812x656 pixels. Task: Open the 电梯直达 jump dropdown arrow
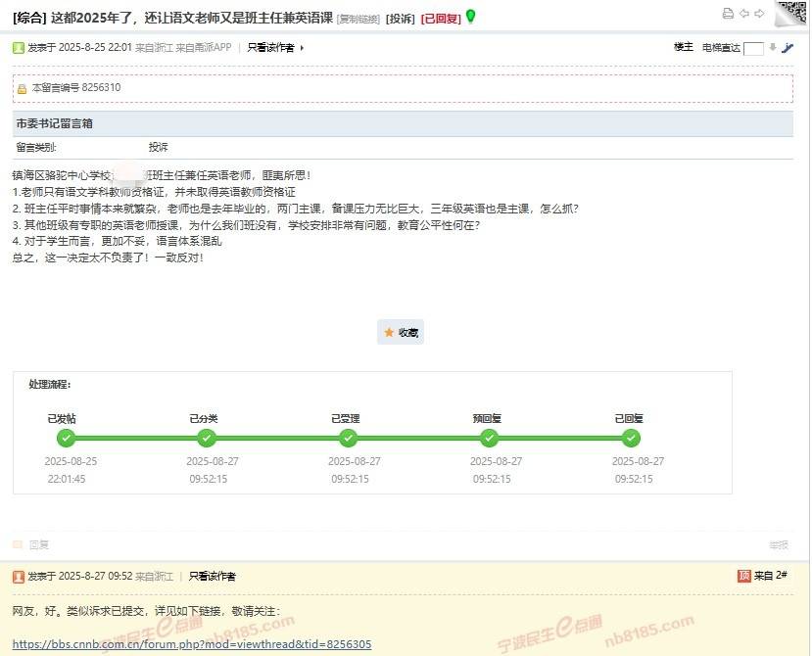point(772,47)
